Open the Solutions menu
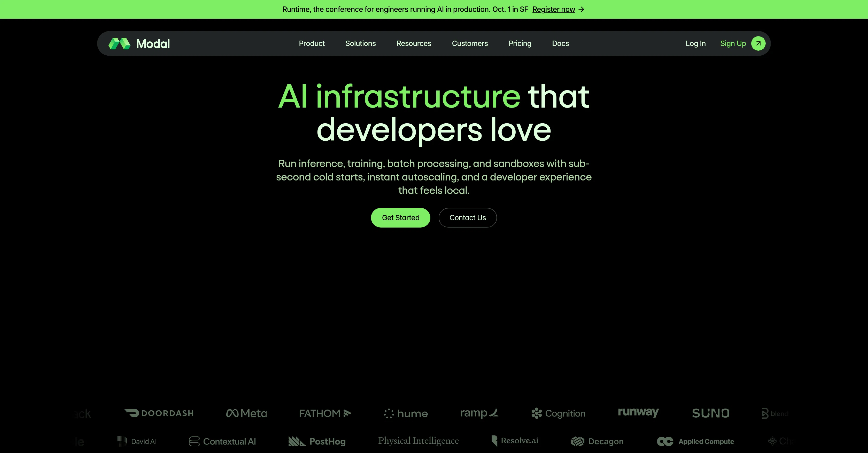868x453 pixels. 361,43
